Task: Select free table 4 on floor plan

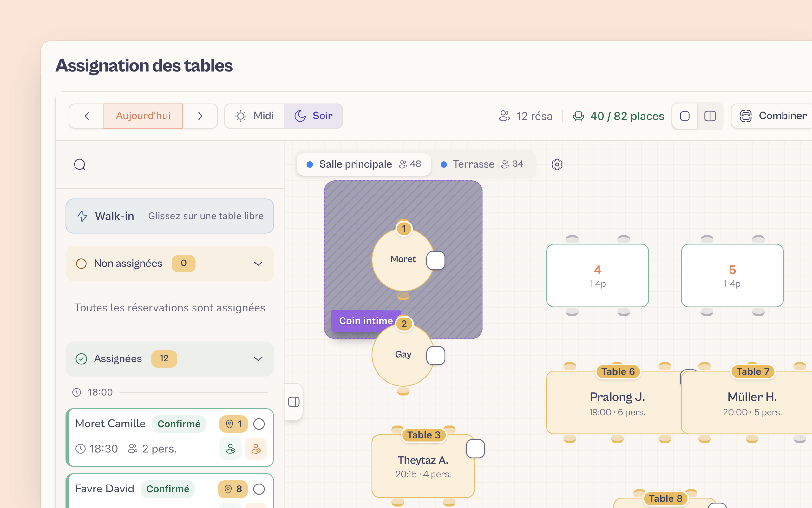Action: pos(598,276)
